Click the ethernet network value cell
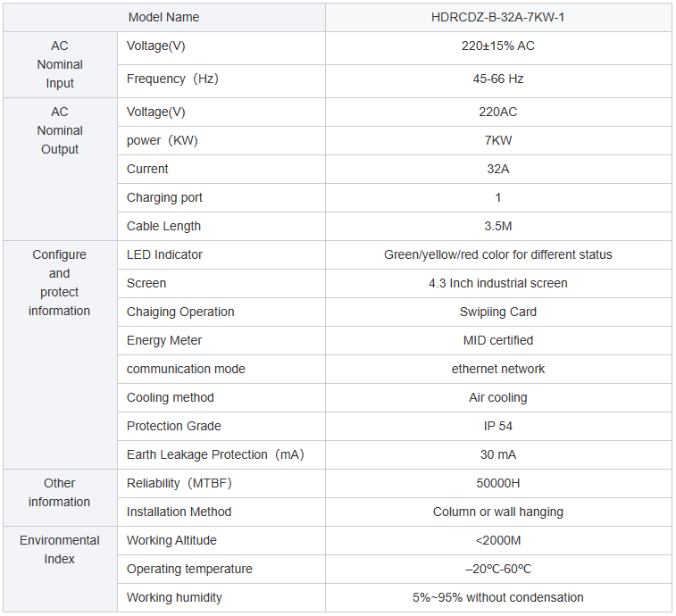676x616 pixels. 497,369
